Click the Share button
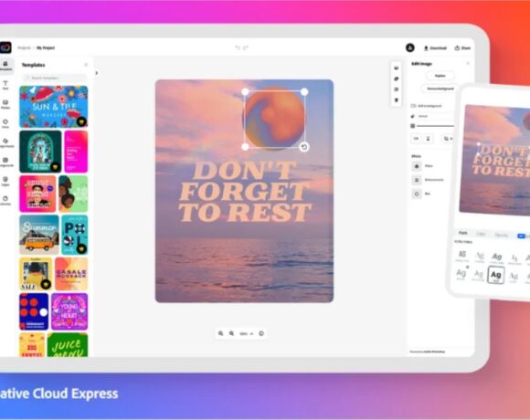This screenshot has width=530, height=420. tap(462, 48)
